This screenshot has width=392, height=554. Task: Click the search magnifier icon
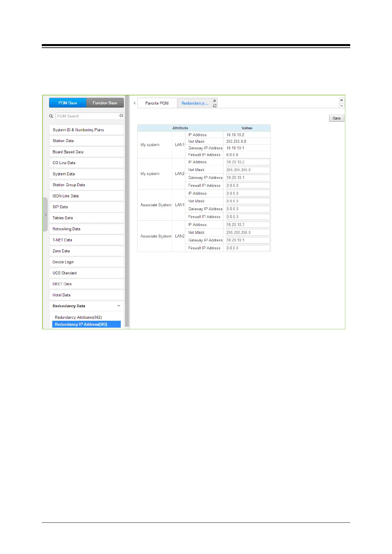[x=51, y=116]
